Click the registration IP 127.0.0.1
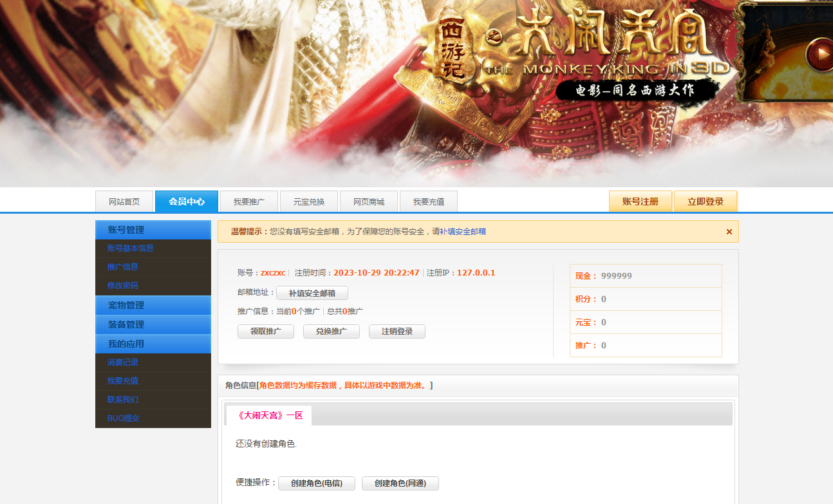Screen dimensions: 833x504 476,273
